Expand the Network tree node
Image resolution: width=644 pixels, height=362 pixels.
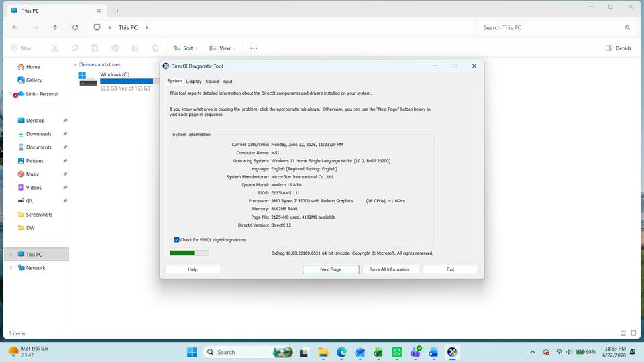tap(11, 268)
